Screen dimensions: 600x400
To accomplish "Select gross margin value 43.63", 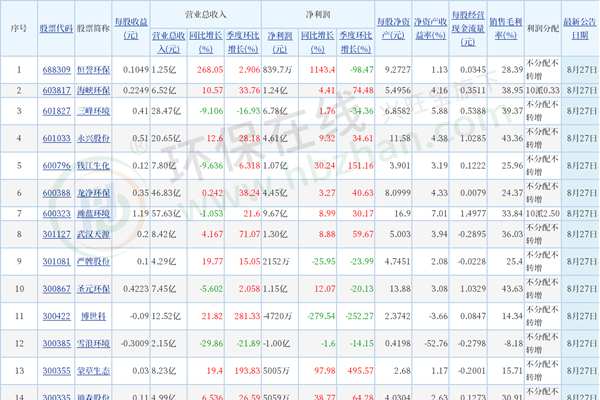I will pyautogui.click(x=512, y=289).
